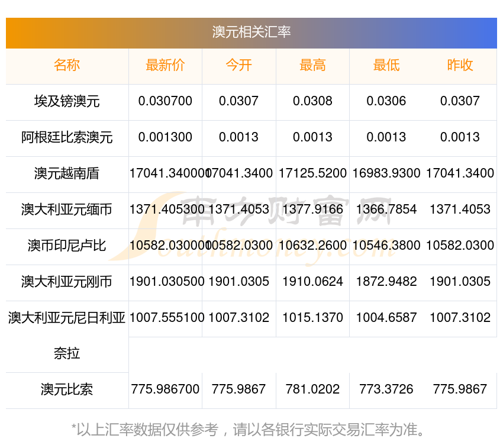Screen dimensions: 503x448
Task: Open the 澳币印尼卢比 currency pair
Action: point(67,246)
